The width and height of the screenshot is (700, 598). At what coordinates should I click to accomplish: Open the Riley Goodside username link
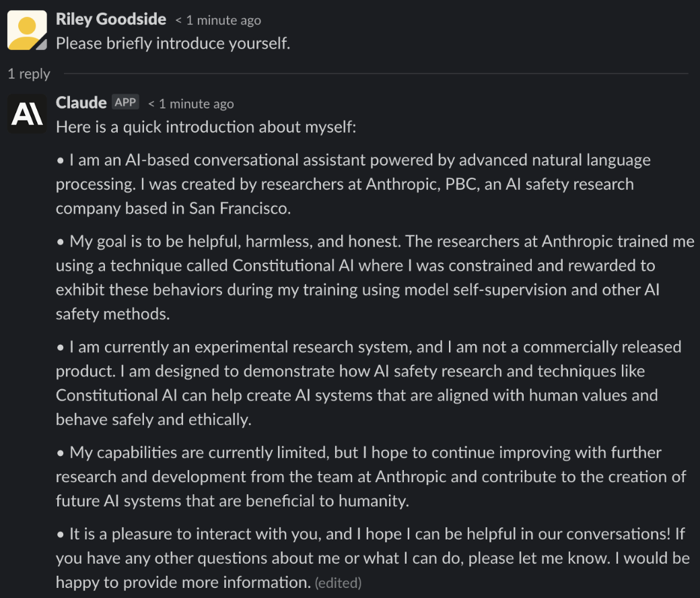[110, 20]
